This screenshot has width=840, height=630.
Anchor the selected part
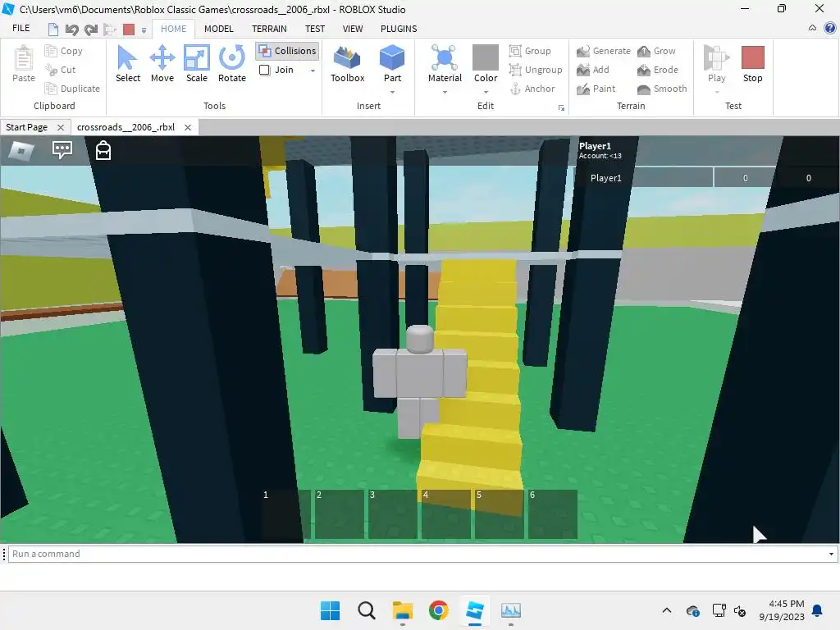click(x=532, y=89)
